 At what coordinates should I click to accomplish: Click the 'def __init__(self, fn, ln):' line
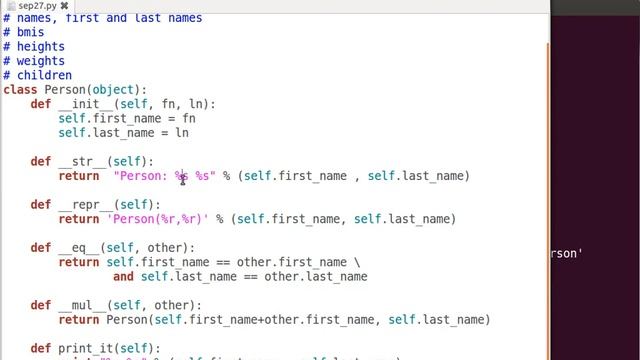(123, 104)
